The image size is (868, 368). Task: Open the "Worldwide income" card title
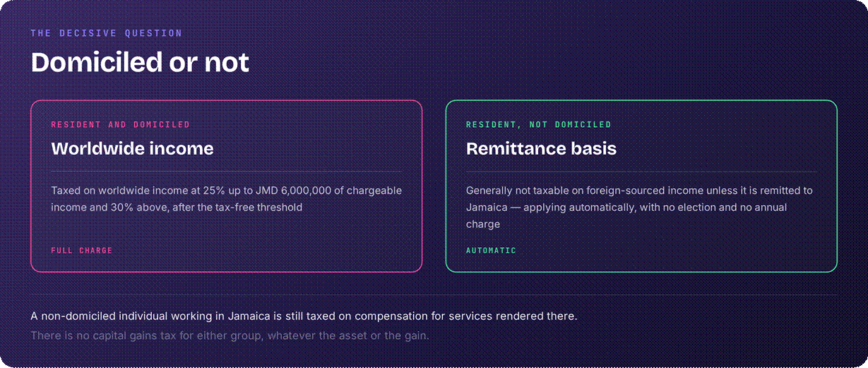click(132, 149)
